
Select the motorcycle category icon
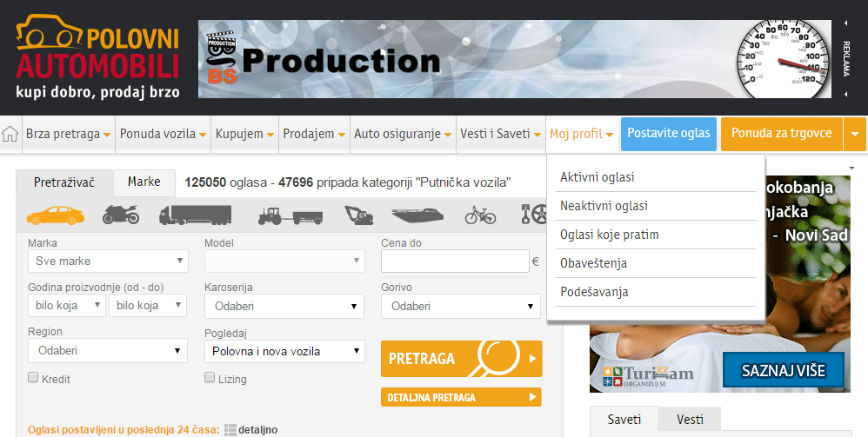click(121, 215)
